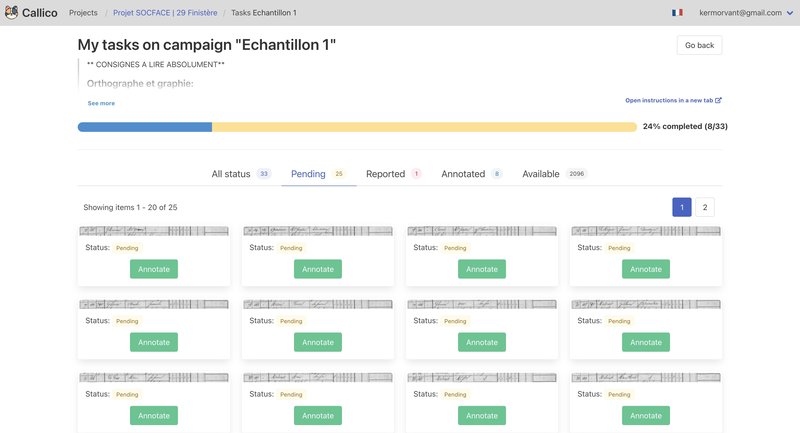The width and height of the screenshot is (800, 433).
Task: Annotate the third card in the top row
Action: [482, 269]
